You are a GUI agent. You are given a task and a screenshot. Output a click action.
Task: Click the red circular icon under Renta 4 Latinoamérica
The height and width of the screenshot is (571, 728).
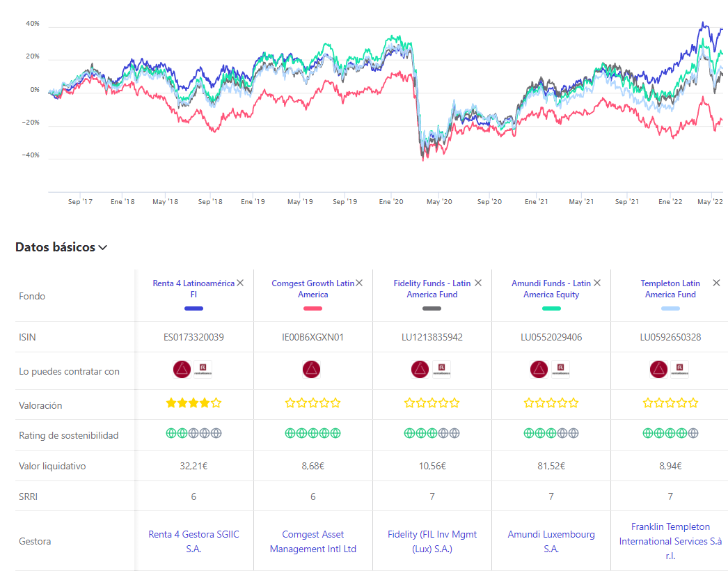[x=182, y=370]
